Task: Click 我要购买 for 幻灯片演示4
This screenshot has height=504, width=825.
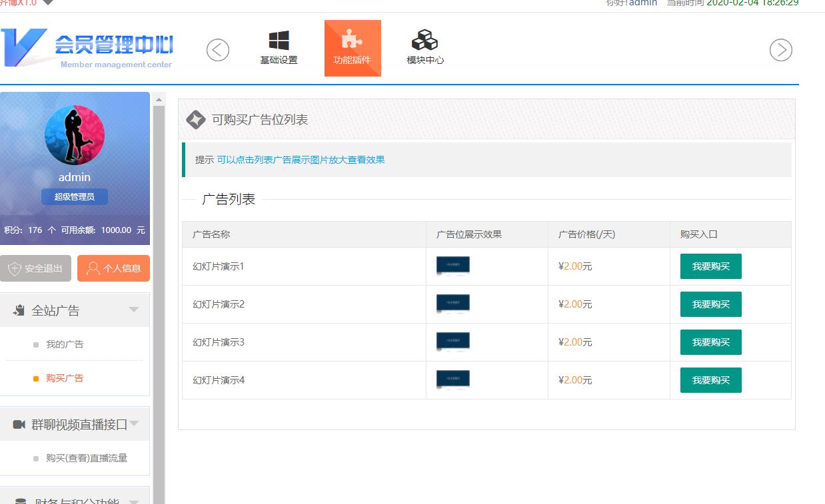Action: pos(710,380)
